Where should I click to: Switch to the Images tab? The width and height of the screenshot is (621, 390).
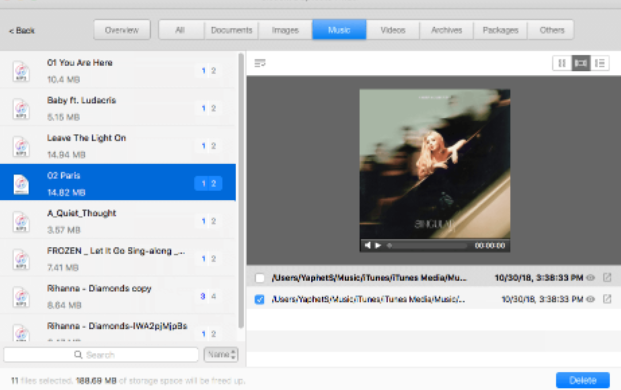(285, 30)
